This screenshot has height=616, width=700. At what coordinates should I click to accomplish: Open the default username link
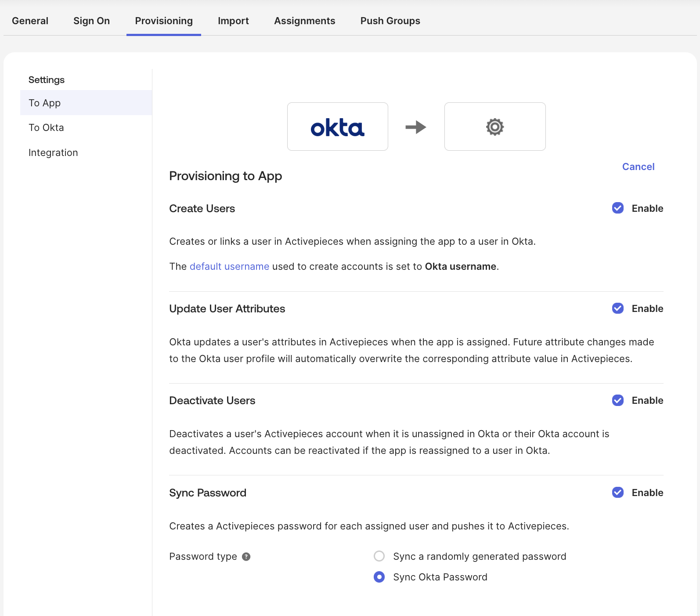pyautogui.click(x=229, y=266)
